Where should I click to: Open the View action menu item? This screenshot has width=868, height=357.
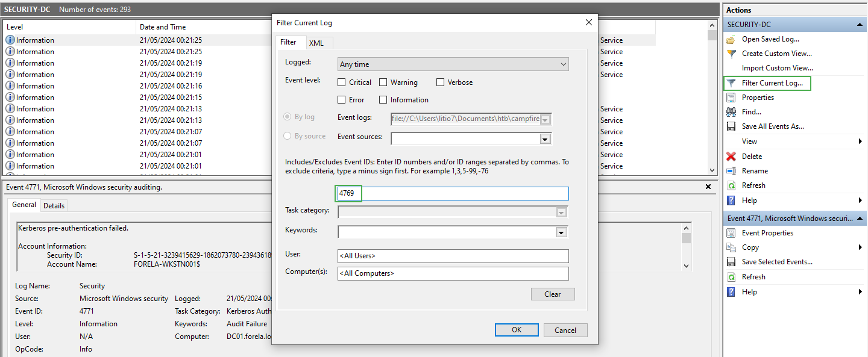tap(749, 141)
